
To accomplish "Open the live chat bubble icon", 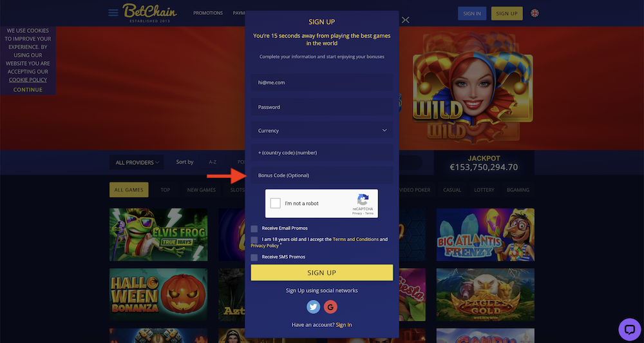I will pyautogui.click(x=630, y=329).
